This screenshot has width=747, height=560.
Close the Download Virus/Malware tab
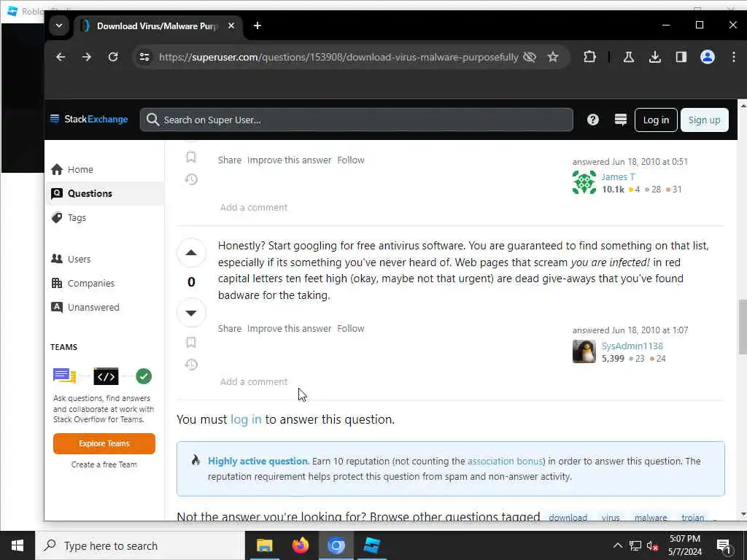coord(231,26)
